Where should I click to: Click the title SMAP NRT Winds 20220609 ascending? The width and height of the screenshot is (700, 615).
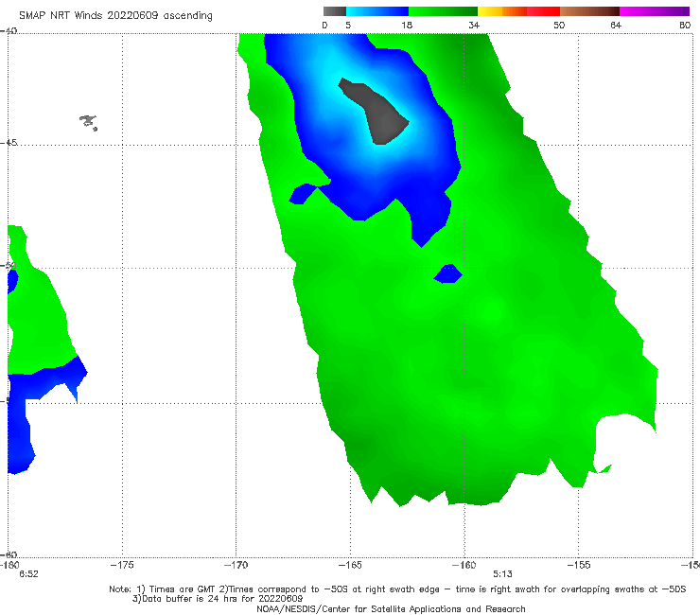[115, 15]
